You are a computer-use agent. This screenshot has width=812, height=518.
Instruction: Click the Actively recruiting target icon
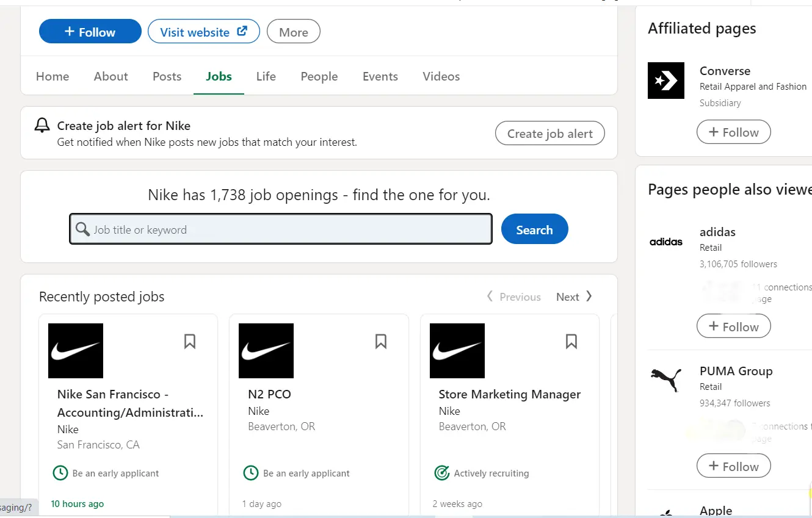click(x=441, y=473)
